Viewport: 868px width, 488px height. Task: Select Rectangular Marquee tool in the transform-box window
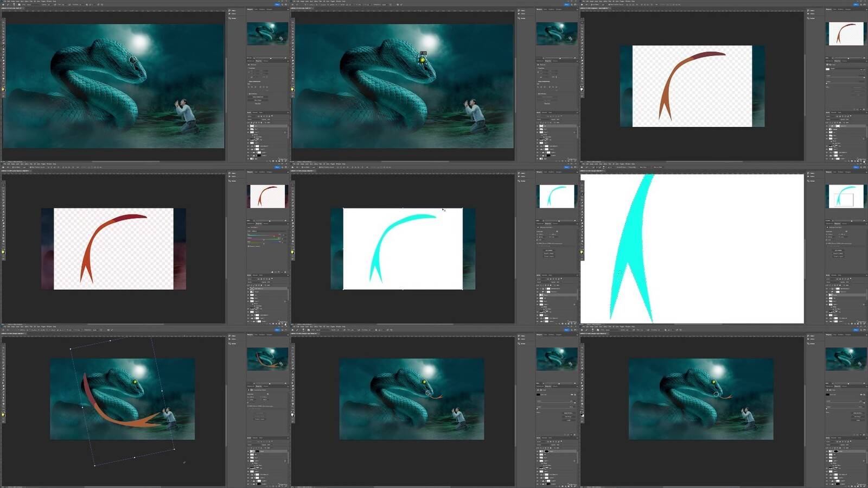[3, 350]
